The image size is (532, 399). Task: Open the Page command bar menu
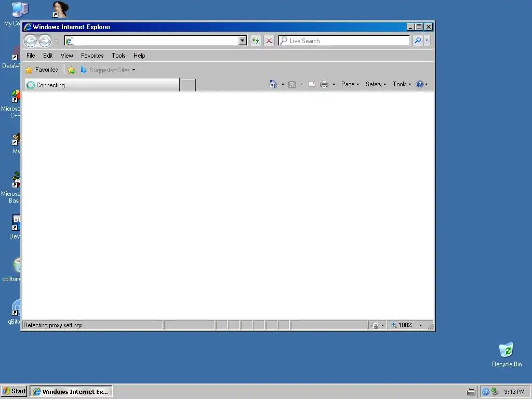(350, 84)
